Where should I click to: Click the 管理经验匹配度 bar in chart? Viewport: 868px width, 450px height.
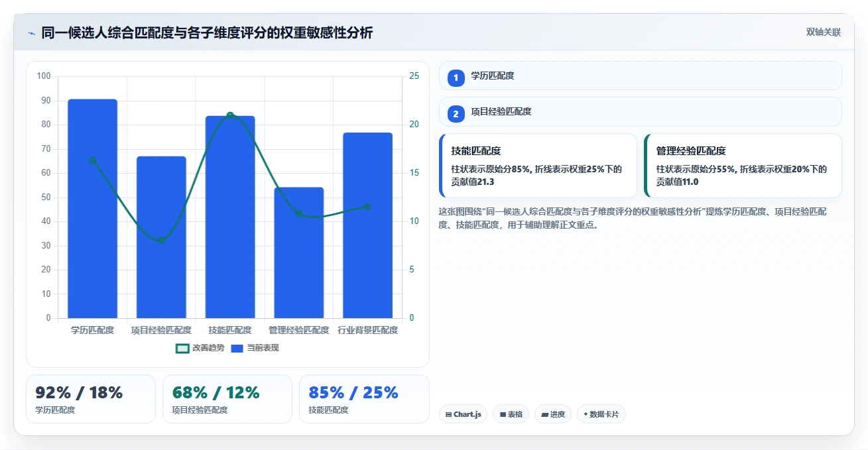(x=299, y=253)
